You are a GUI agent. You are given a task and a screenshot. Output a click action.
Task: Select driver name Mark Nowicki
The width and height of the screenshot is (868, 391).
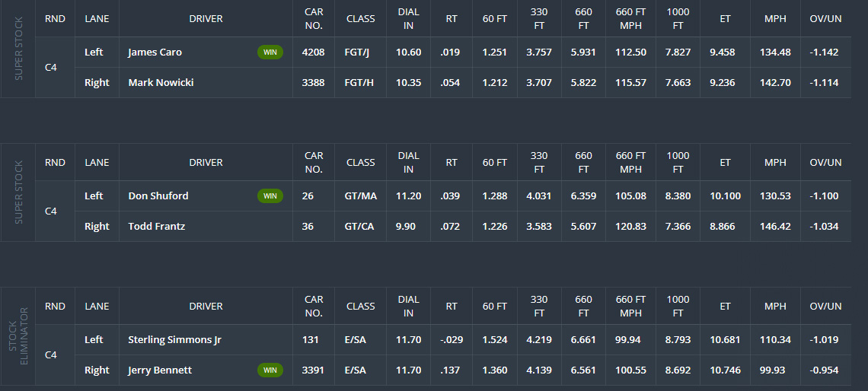(x=161, y=83)
